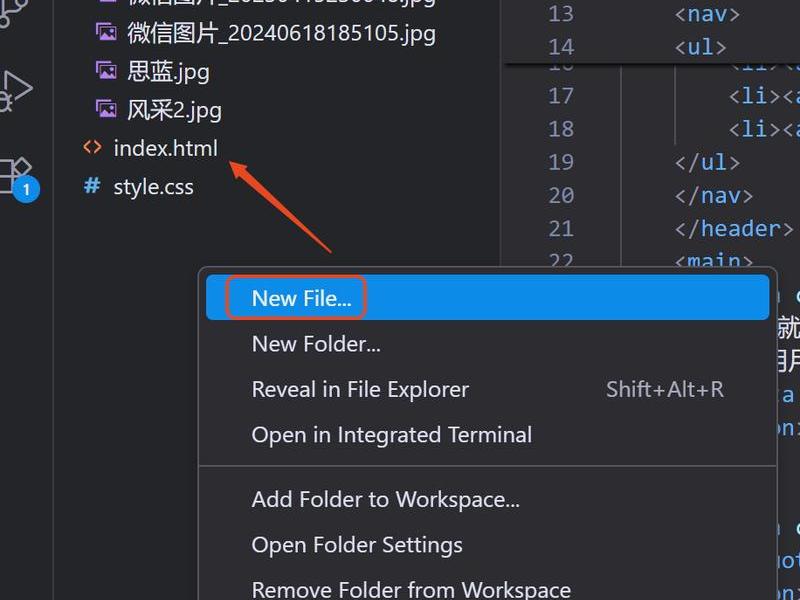The width and height of the screenshot is (800, 600).
Task: Open Folder Settings menu entry
Action: click(x=487, y=545)
